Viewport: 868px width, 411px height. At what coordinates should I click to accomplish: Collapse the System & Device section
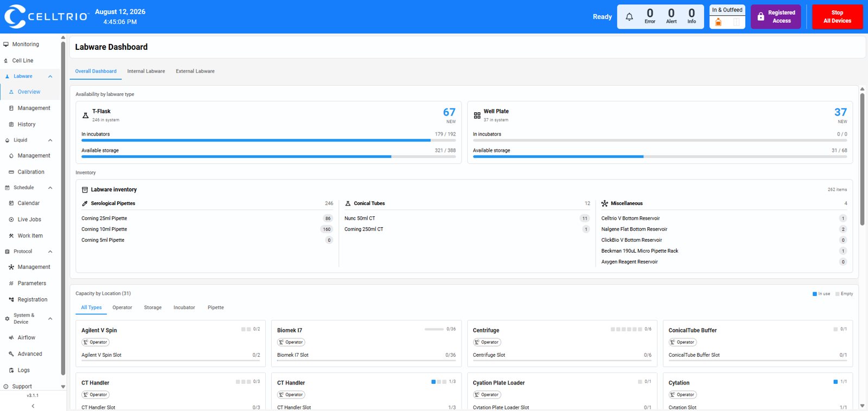click(50, 319)
